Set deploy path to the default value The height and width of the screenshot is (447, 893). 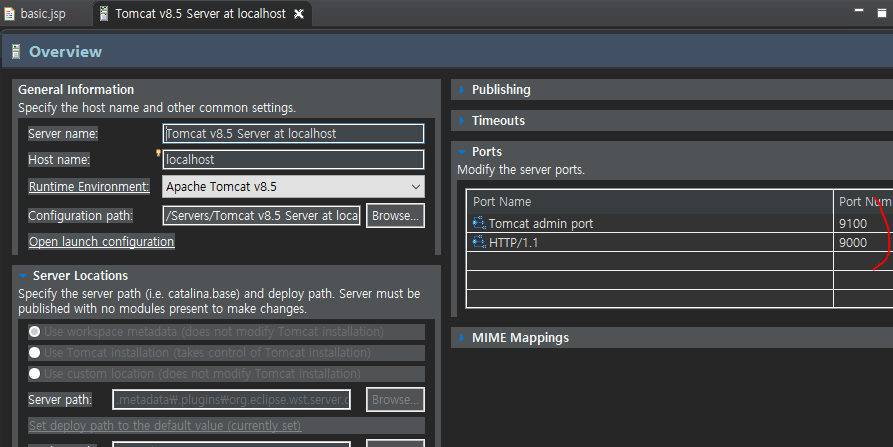(165, 425)
